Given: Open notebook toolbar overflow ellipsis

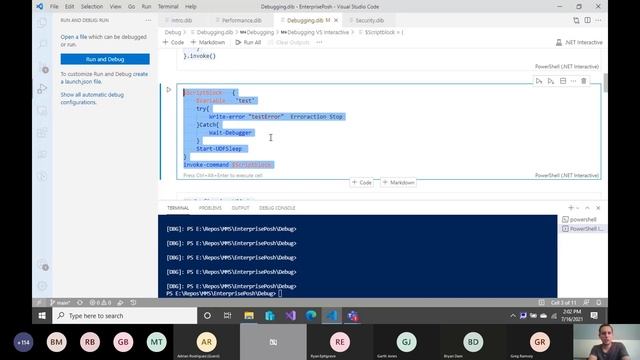Looking at the screenshot, I should click(x=319, y=42).
